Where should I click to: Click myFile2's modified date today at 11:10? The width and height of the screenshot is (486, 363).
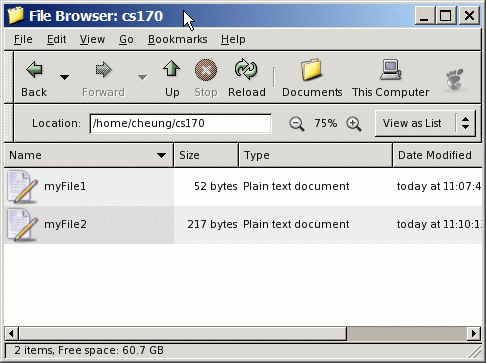pyautogui.click(x=439, y=224)
